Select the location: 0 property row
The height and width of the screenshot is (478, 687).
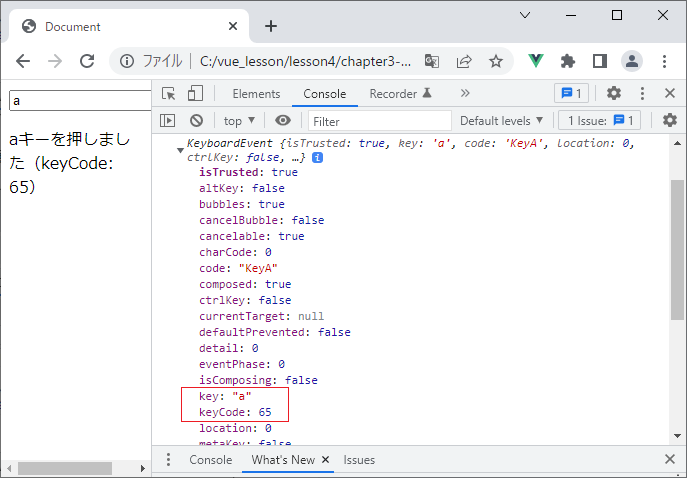pyautogui.click(x=235, y=428)
